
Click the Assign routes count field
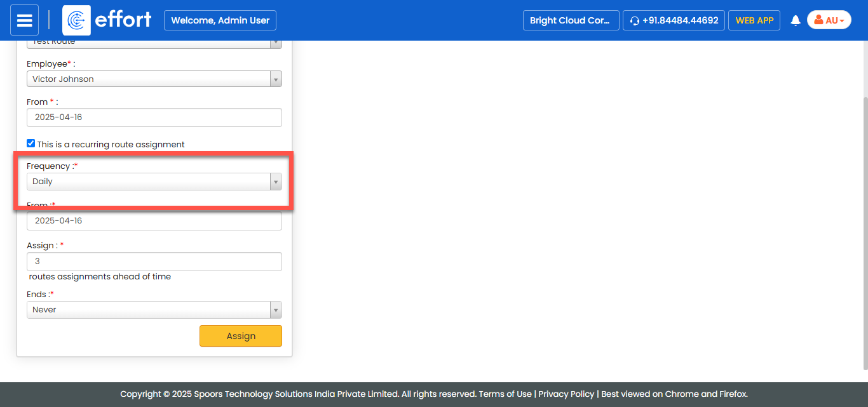[154, 262]
